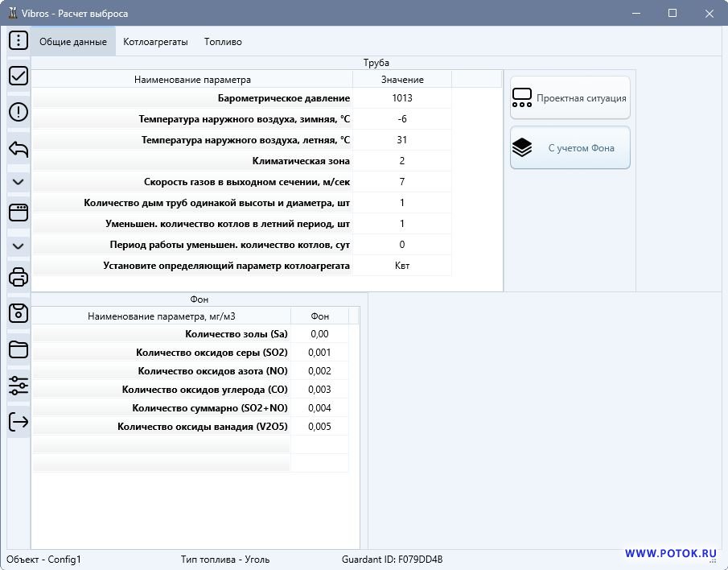Click the exit arrow icon

18,421
